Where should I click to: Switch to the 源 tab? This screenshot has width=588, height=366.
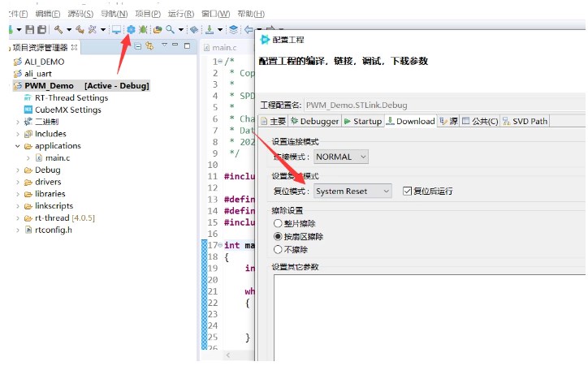449,121
